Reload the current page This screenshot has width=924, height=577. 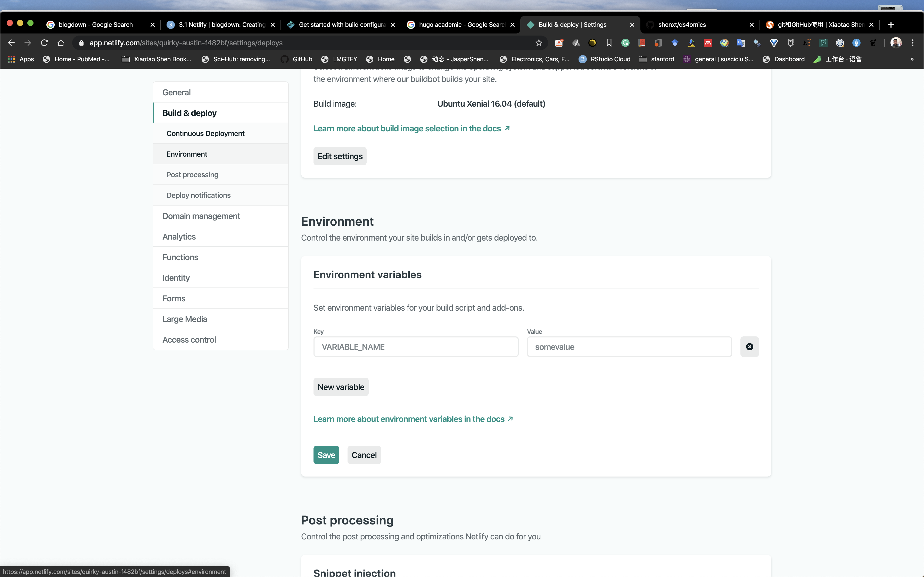(x=44, y=43)
